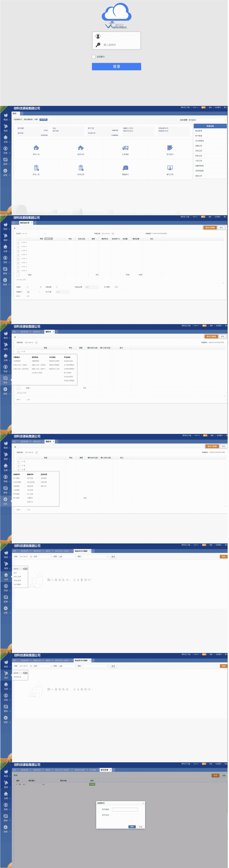This screenshot has width=229, height=868.
Task: Choose 成本调整单 in the 仓库 flyout menu
Action: coord(17,585)
